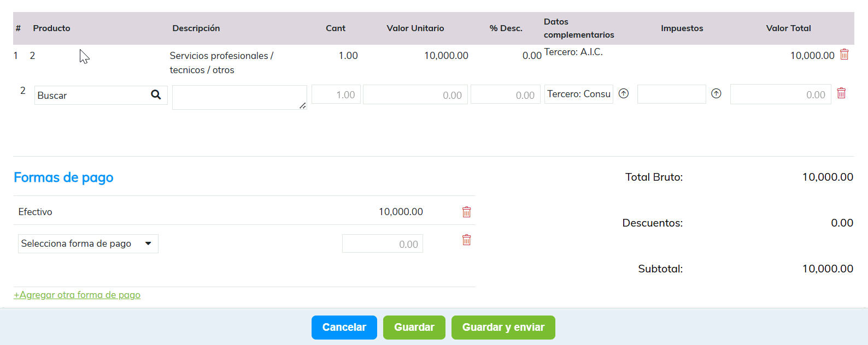Viewport: 868px width, 345px height.
Task: Click arrow icon next to Impuestos field
Action: (x=716, y=93)
